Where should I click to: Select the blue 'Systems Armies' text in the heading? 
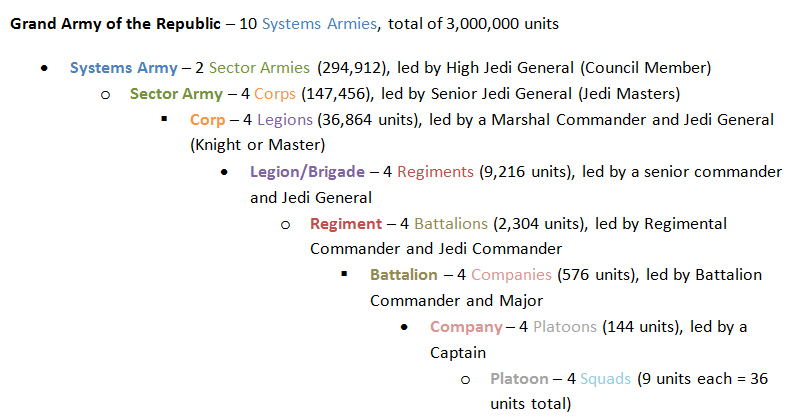[x=319, y=24]
